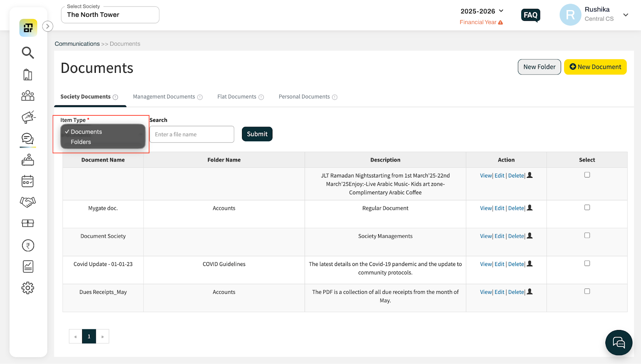This screenshot has width=641, height=364.
Task: Click info icon beside Flat Documents
Action: [x=261, y=97]
